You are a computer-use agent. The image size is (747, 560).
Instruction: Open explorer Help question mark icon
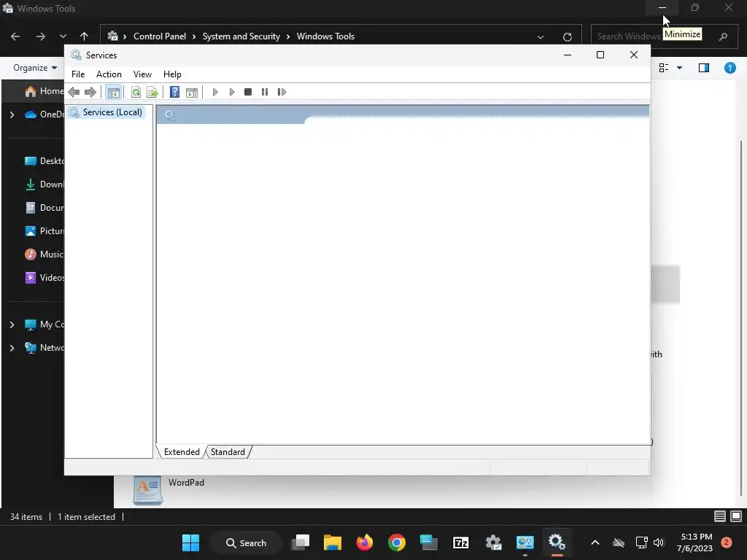point(729,68)
